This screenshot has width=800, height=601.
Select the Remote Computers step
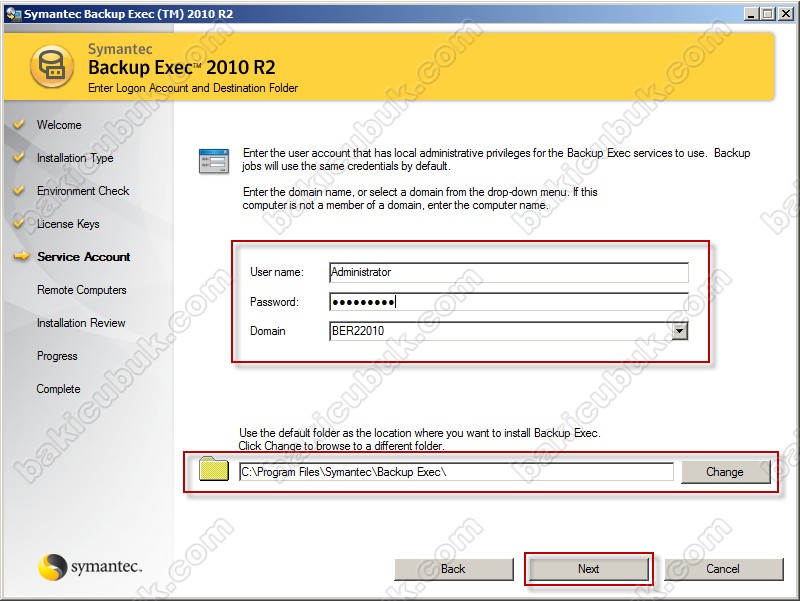pyautogui.click(x=82, y=290)
